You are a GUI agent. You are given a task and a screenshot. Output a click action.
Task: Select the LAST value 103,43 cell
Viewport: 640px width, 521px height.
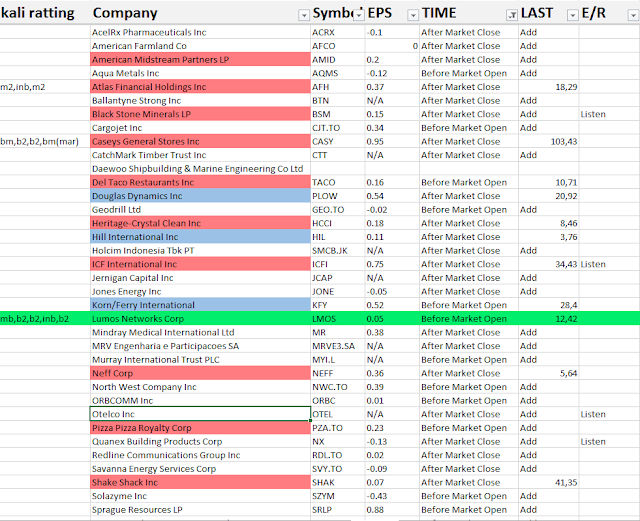point(549,141)
